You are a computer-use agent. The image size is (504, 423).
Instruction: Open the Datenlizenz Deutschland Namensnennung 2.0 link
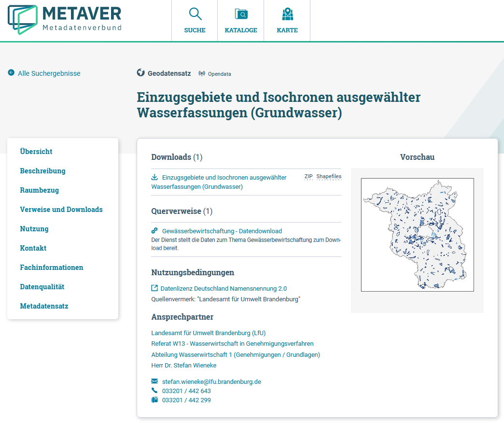coord(223,288)
